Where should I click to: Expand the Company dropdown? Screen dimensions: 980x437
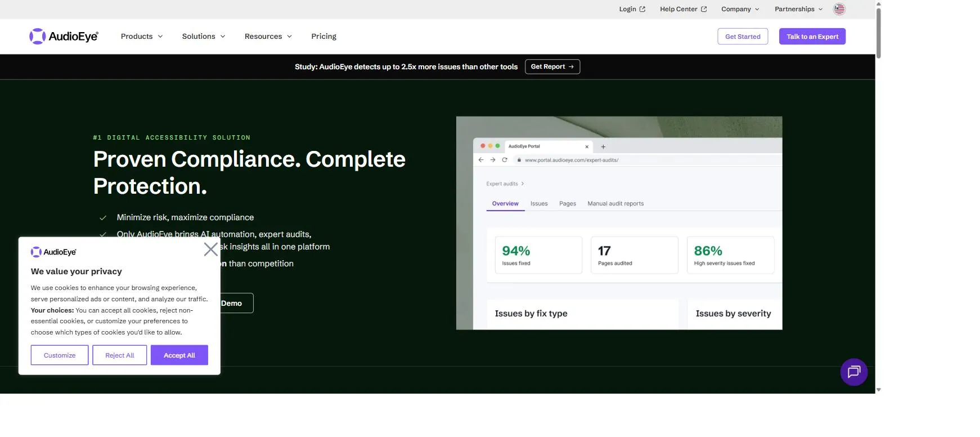pos(740,9)
